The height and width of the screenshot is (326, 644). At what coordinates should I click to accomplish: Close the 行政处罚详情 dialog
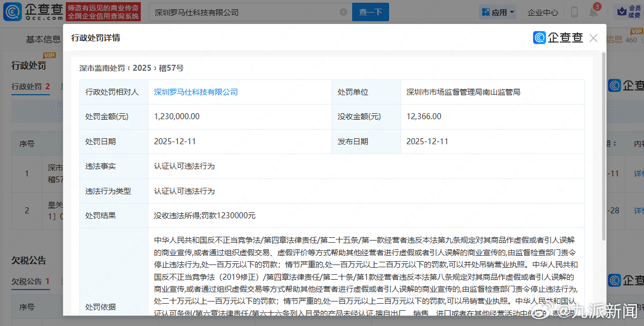[x=593, y=38]
